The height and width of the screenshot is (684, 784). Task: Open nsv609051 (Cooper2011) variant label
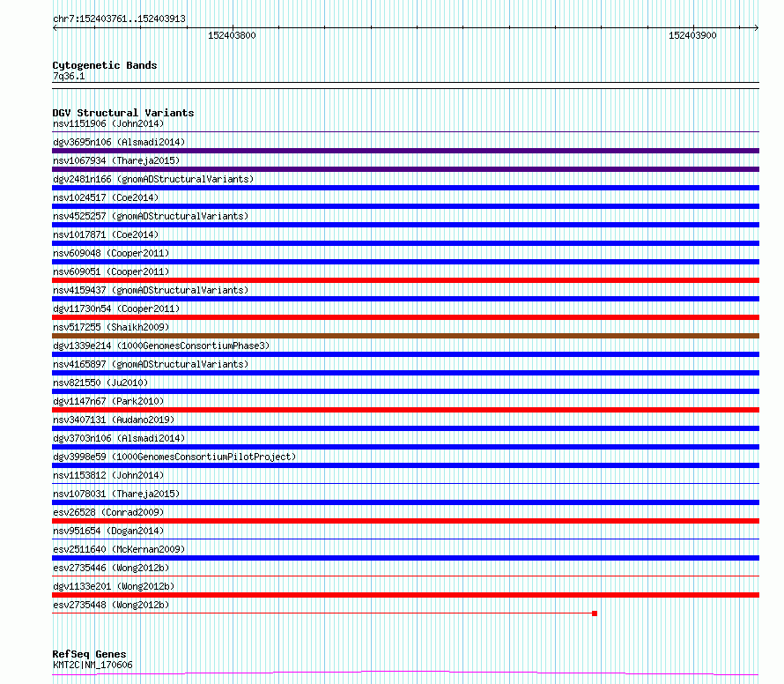tap(111, 271)
